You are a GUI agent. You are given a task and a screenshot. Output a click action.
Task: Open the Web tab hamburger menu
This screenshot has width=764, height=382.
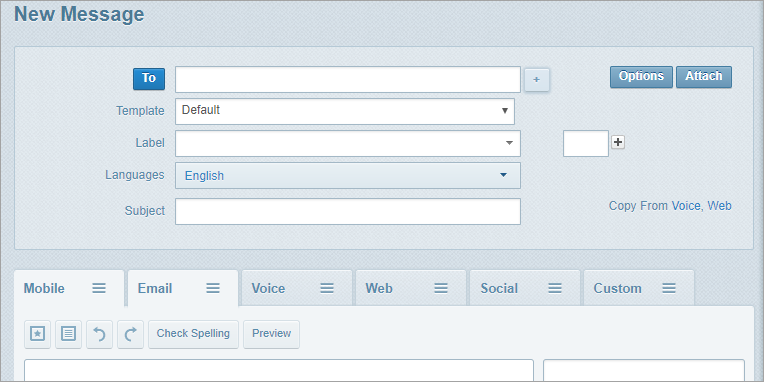441,288
